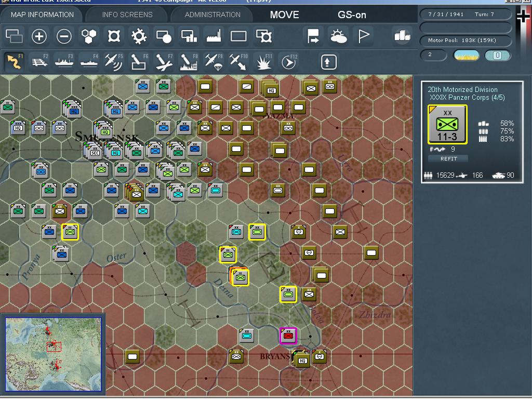The width and height of the screenshot is (532, 399).
Task: Open the INFO SCREENS tab
Action: [127, 15]
